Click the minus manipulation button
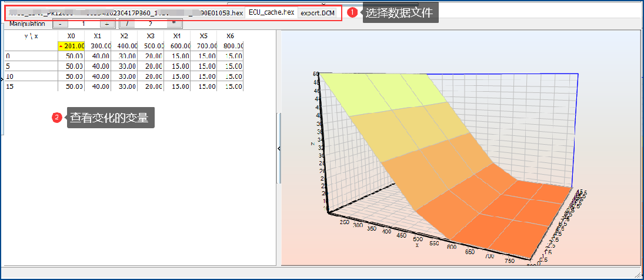The image size is (644, 280). click(61, 24)
